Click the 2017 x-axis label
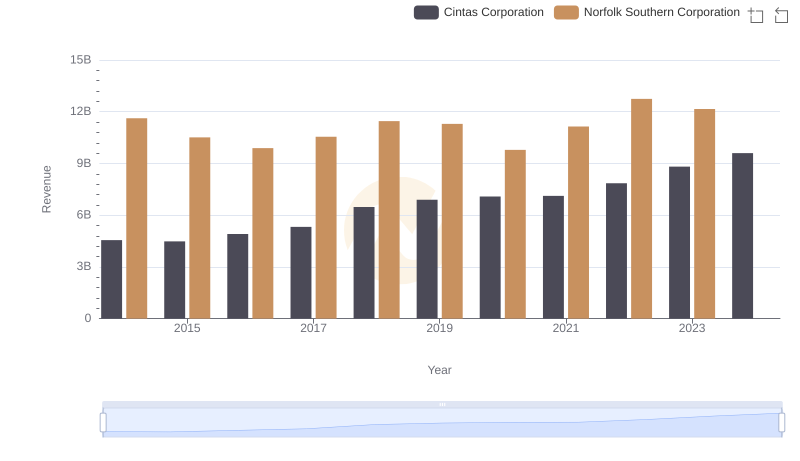 313,328
